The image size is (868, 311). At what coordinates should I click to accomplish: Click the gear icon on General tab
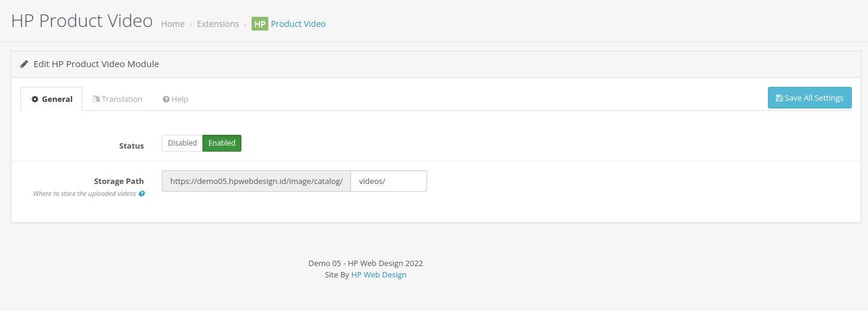click(x=35, y=99)
